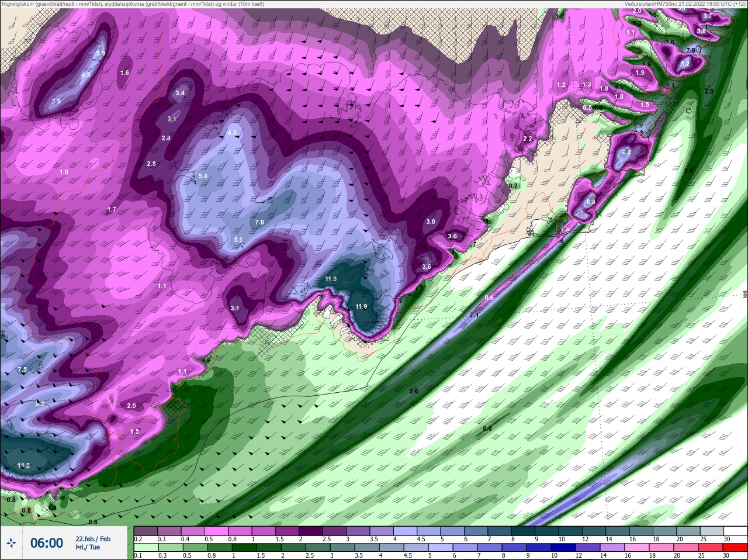This screenshot has height=560, width=748.
Task: Select the red 30 swatch in rain legend
Action: click(x=735, y=548)
